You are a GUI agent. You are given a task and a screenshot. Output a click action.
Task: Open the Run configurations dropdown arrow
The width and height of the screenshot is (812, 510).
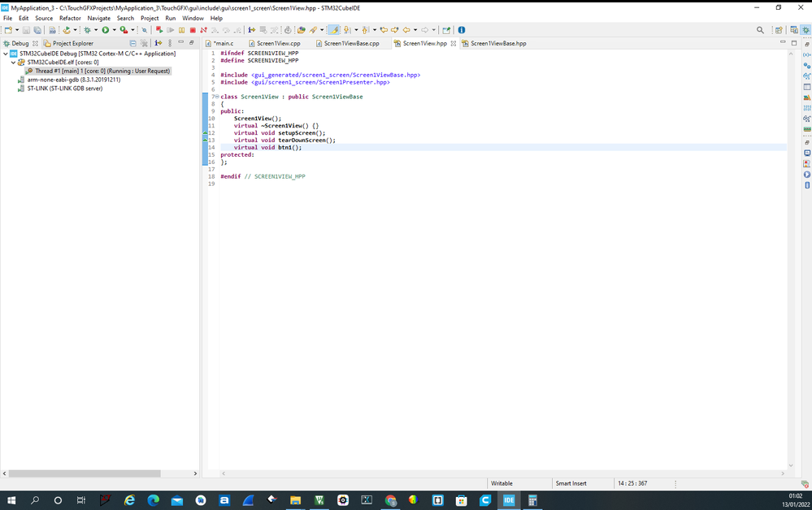pyautogui.click(x=114, y=30)
